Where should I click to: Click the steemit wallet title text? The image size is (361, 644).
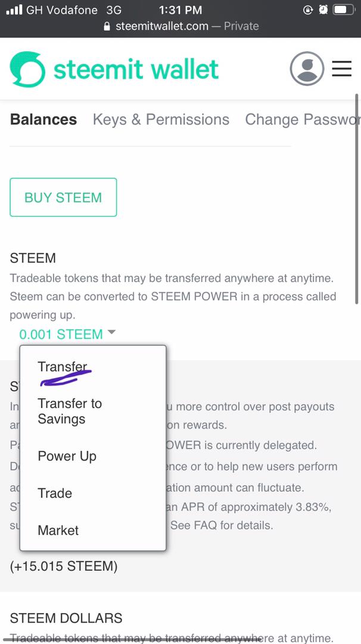click(x=136, y=69)
